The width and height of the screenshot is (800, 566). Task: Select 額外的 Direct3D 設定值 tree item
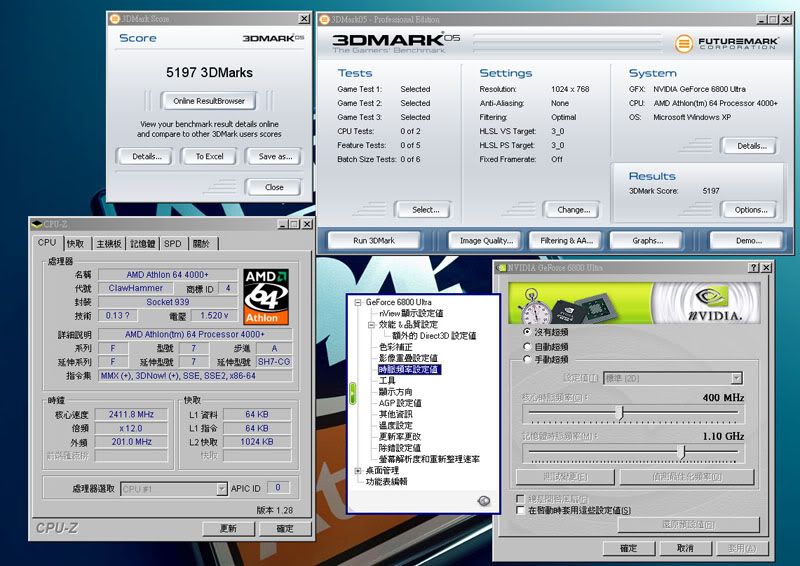coord(434,336)
